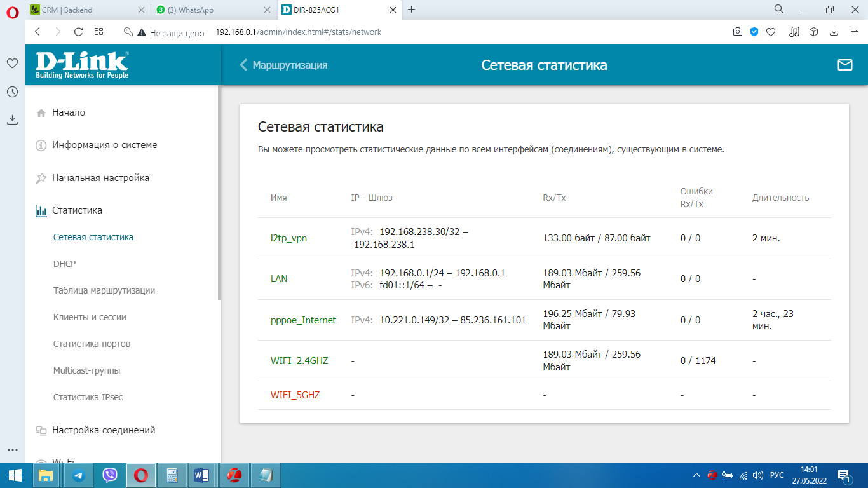This screenshot has width=868, height=488.
Task: Open File Explorer from the taskbar
Action: 46,475
